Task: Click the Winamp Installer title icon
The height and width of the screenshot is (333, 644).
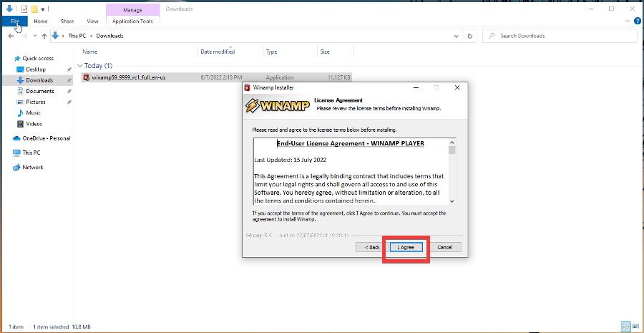Action: coord(248,87)
